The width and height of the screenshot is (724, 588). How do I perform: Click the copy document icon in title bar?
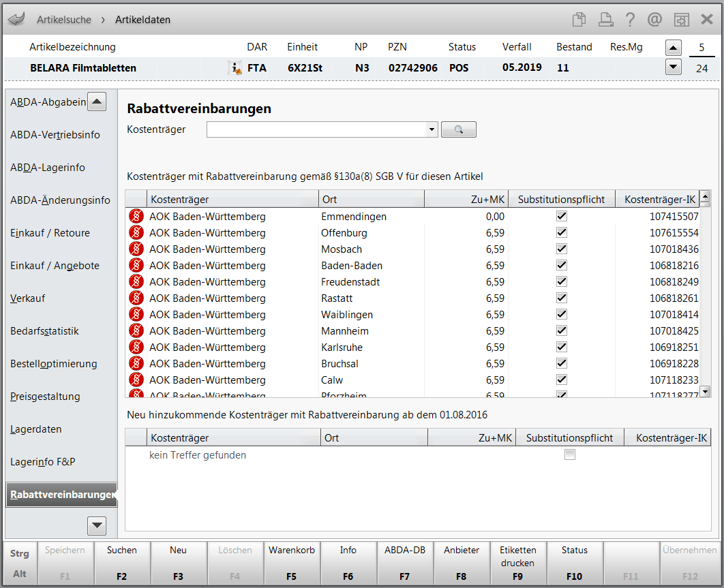click(579, 19)
